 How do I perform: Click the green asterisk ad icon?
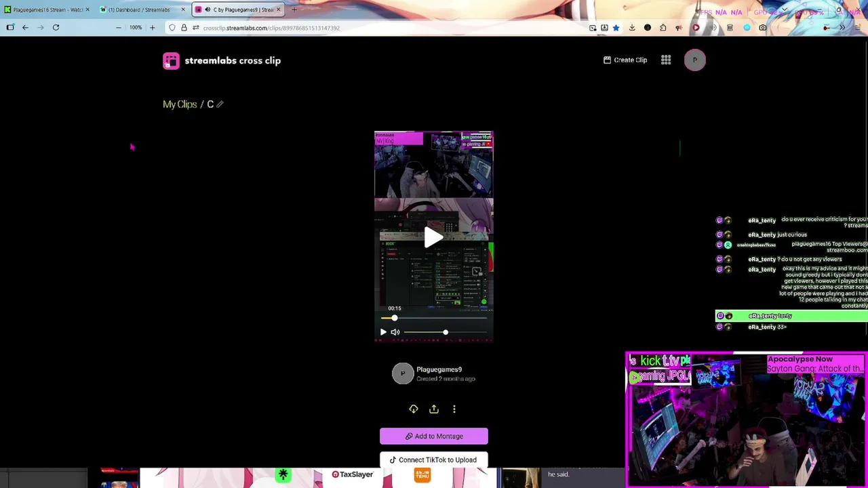pos(283,475)
